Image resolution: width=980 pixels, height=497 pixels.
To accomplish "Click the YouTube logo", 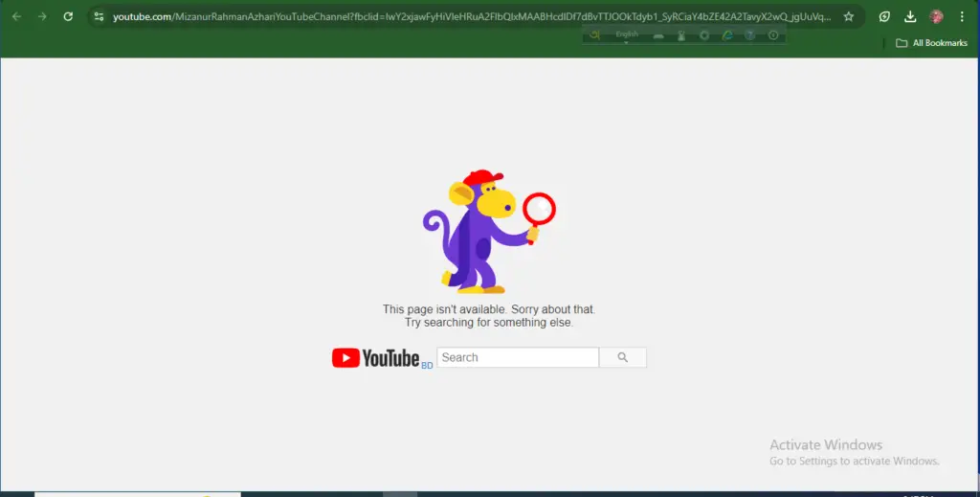I will 376,358.
